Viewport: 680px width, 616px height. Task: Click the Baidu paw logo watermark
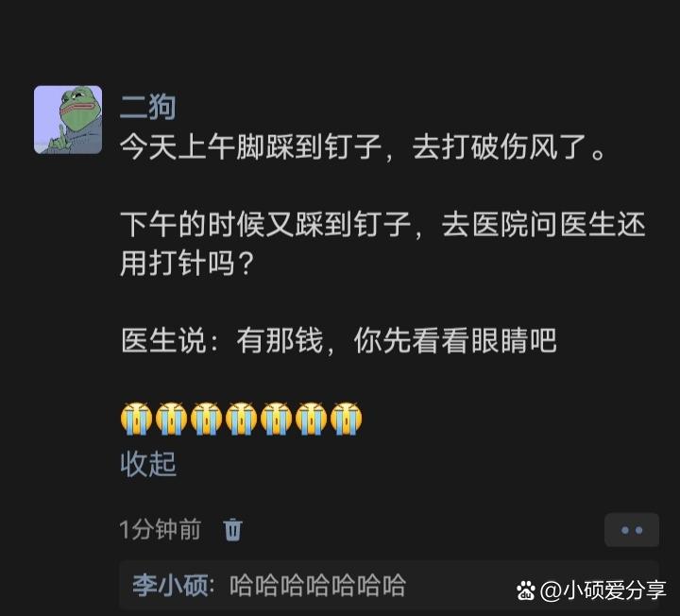[526, 590]
